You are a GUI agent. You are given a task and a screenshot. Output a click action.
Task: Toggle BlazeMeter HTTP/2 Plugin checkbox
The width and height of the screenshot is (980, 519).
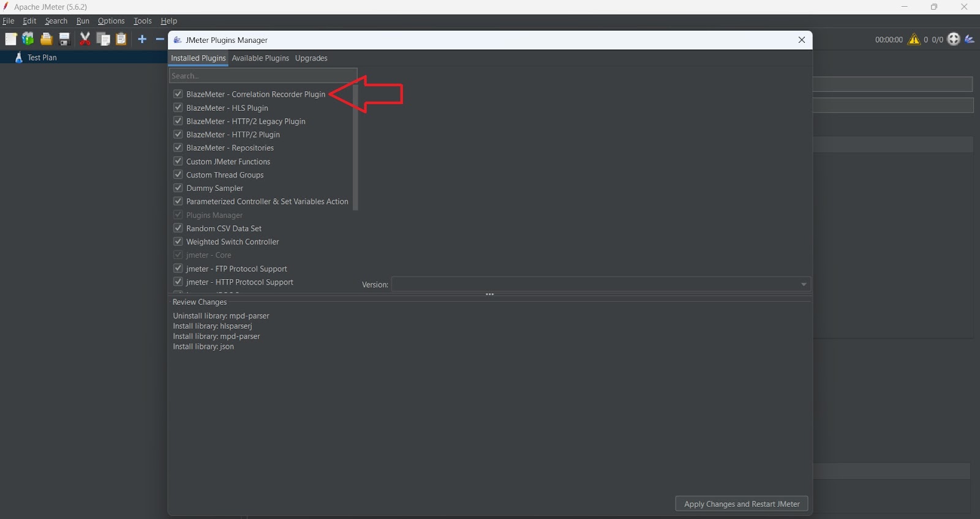[178, 134]
